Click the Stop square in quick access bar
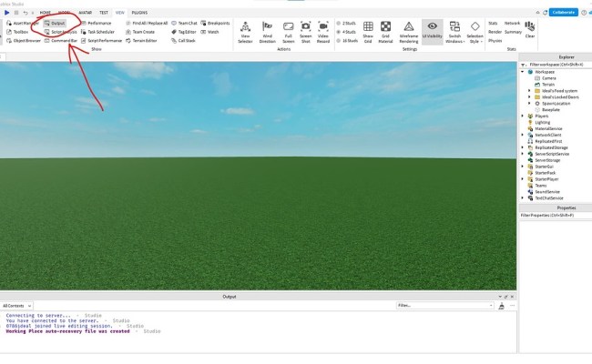Viewport: 592px width, 364px height. coord(16,13)
